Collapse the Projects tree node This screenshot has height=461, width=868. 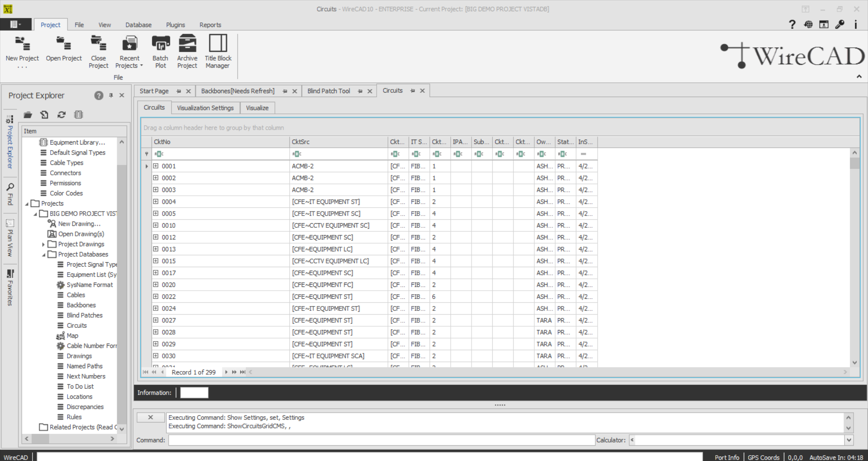point(27,204)
